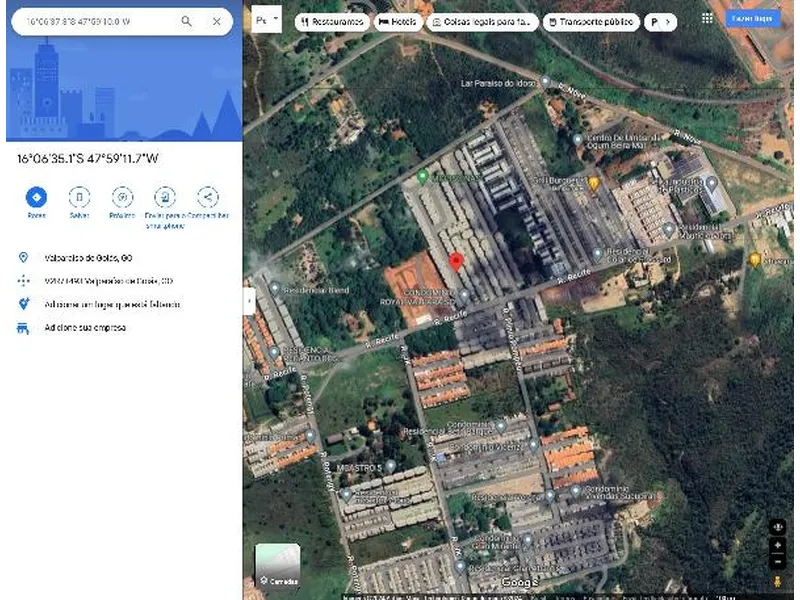Viewport: 800px width, 600px height.
Task: Open the Google apps launcher grid
Action: [x=708, y=18]
